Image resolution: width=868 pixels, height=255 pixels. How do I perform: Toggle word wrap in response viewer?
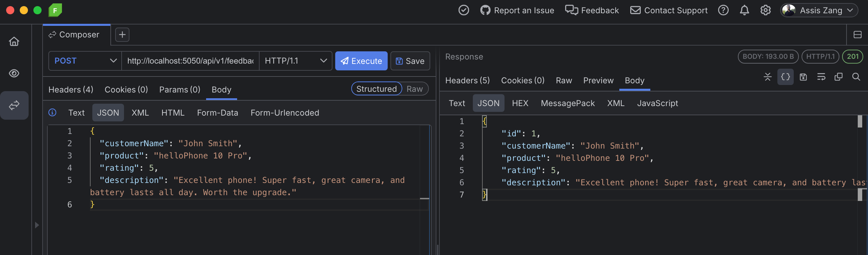[821, 77]
